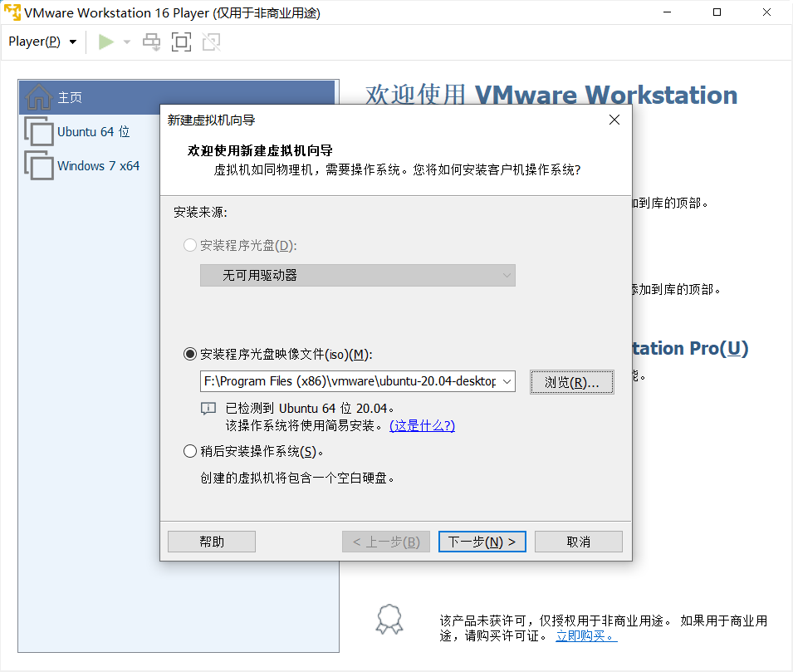
Task: Open the 这是什么? easy install link
Action: (x=422, y=425)
